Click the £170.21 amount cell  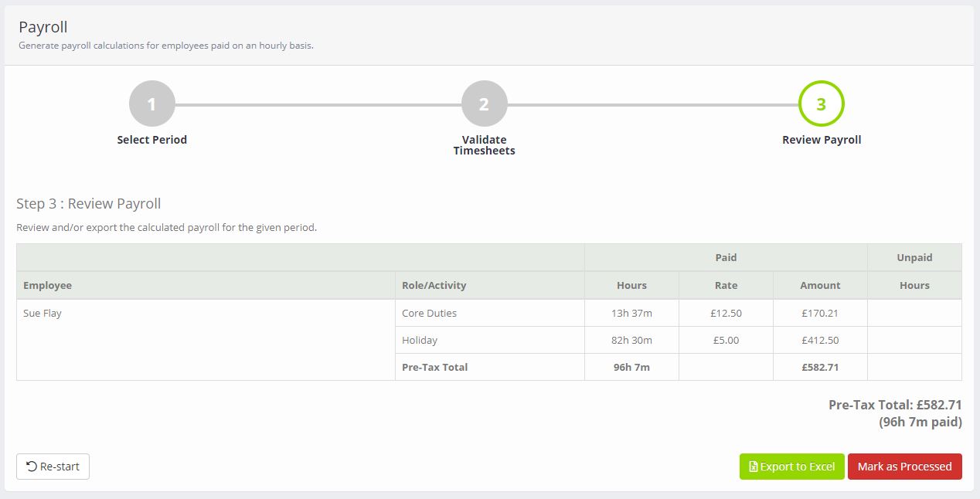pos(820,313)
